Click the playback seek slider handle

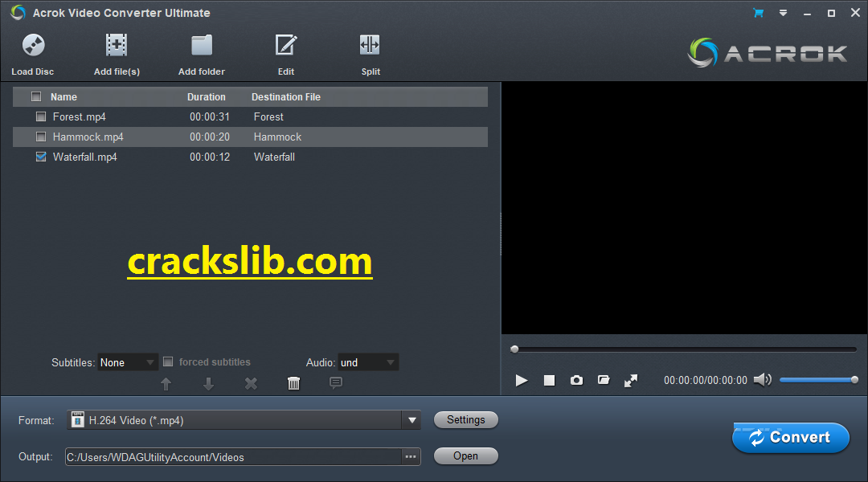pyautogui.click(x=514, y=349)
